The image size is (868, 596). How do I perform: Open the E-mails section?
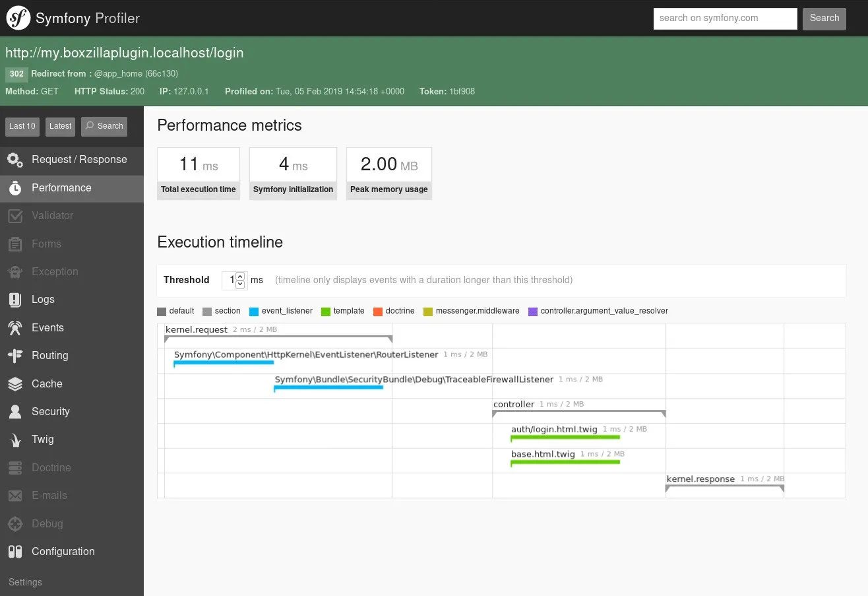(49, 496)
